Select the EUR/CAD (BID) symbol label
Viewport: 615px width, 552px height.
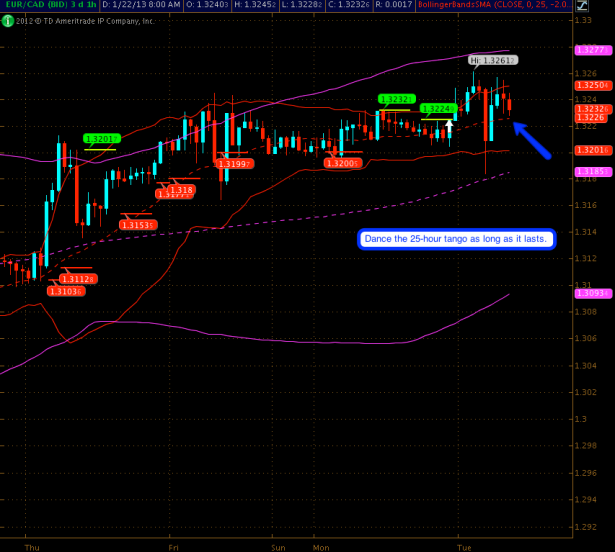click(x=35, y=6)
